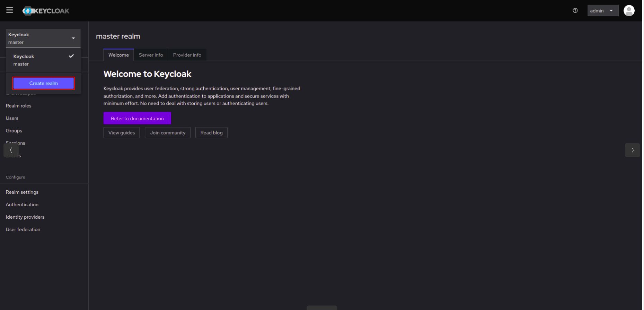Switch to the Provider info tab
This screenshot has height=310, width=644.
(187, 55)
